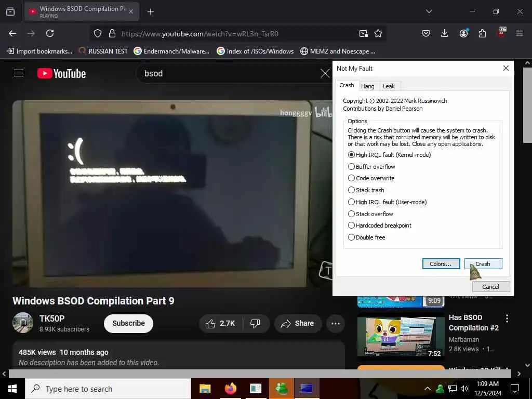Open the Firefox downloads icon
The height and width of the screenshot is (399, 532).
tap(445, 33)
